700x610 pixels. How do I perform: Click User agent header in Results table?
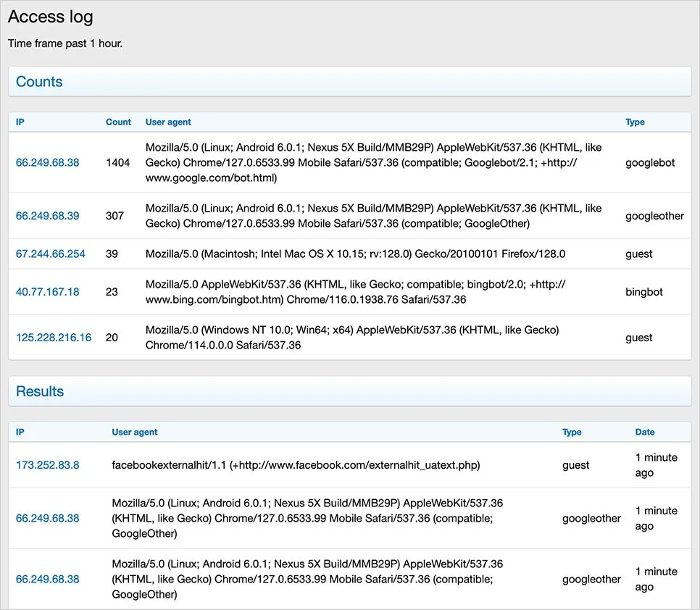134,433
